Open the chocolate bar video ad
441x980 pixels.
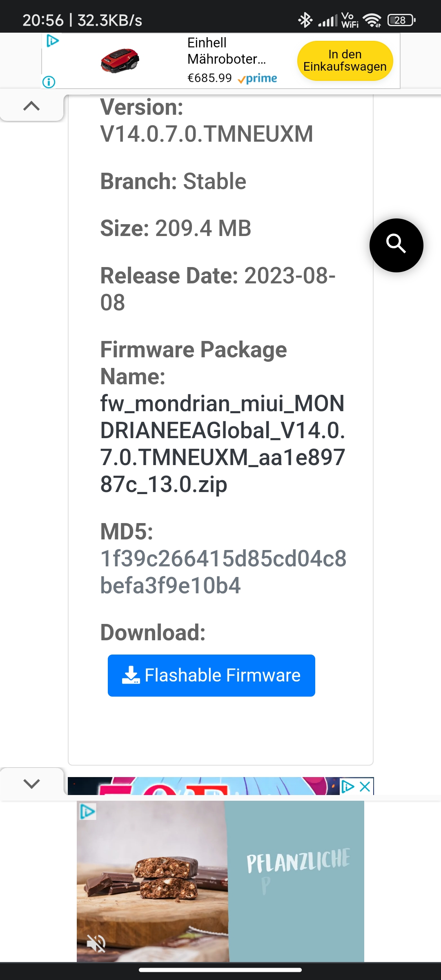coord(153,881)
